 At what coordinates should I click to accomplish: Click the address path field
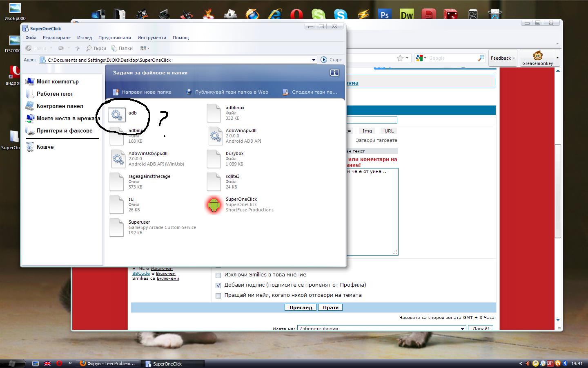178,60
